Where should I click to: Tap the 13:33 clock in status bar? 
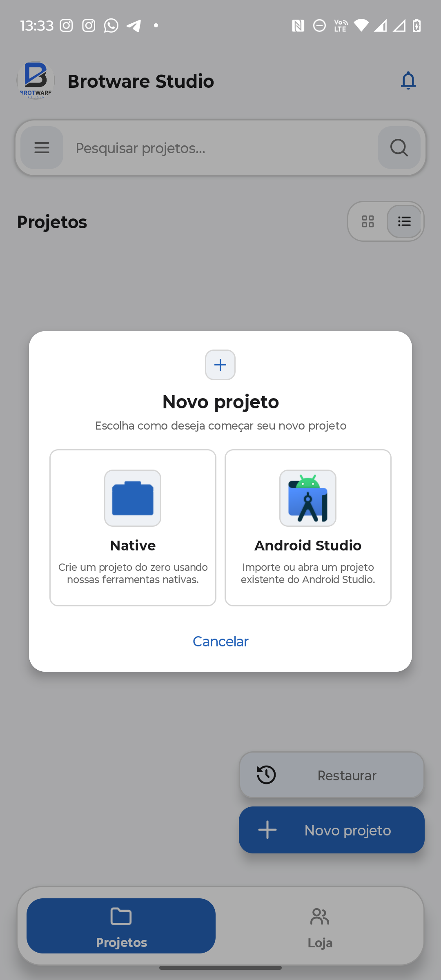tap(37, 26)
